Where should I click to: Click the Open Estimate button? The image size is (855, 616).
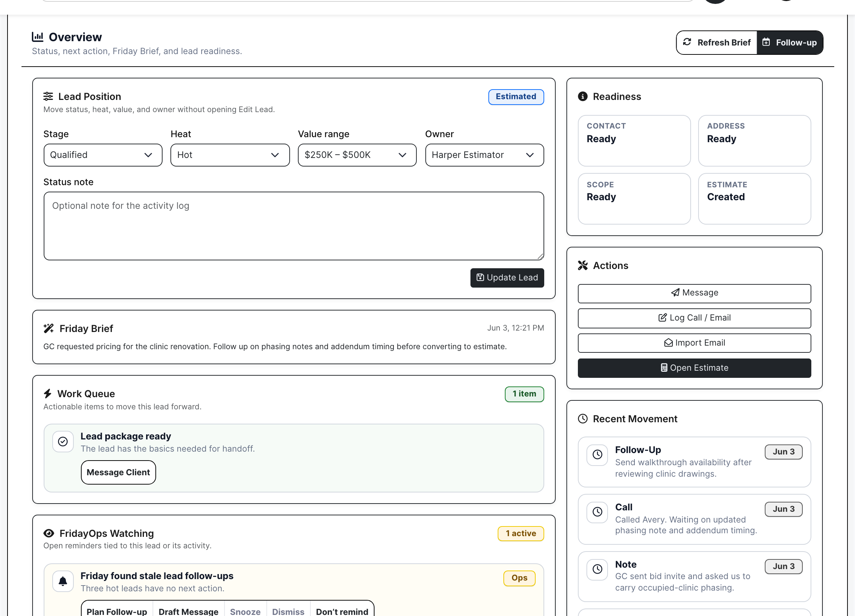tap(694, 368)
